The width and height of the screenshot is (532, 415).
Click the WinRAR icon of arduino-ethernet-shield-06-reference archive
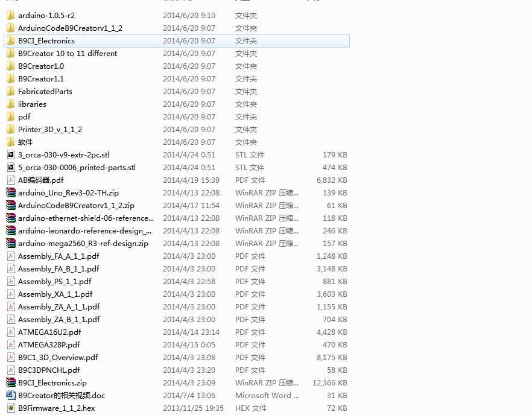11,218
